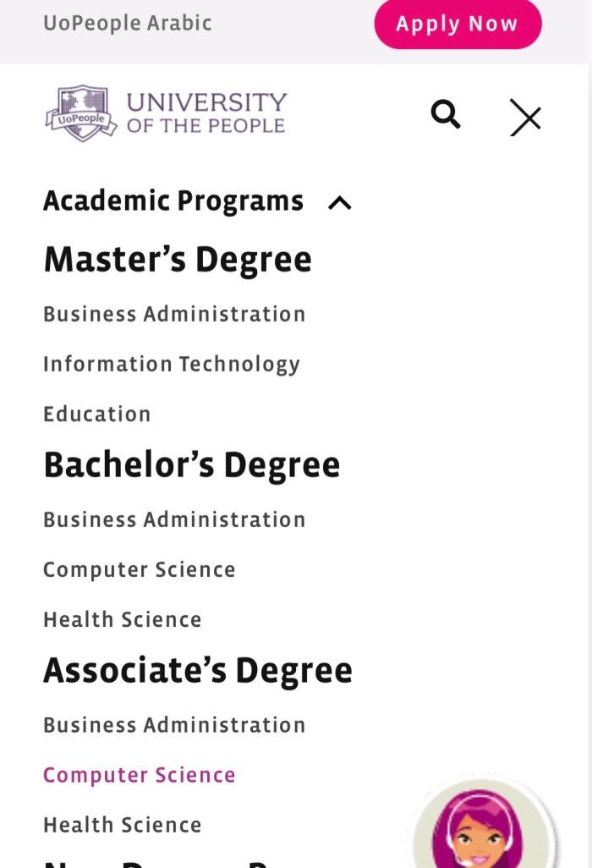Open the UoPeople Arabic link
The image size is (592, 868).
click(128, 23)
